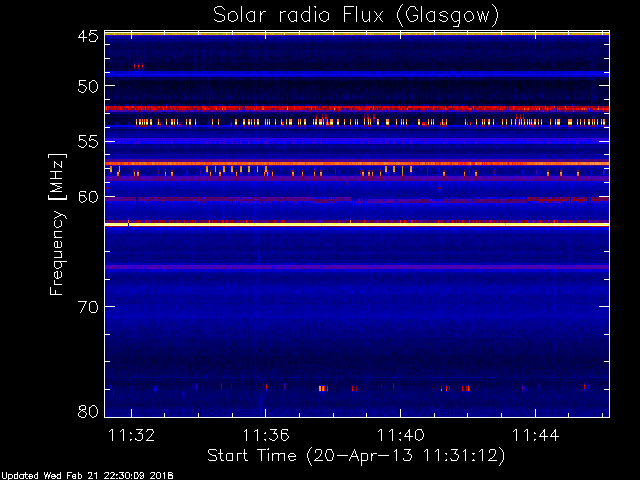
Task: Click the '11:32' time tick label
Action: click(131, 435)
